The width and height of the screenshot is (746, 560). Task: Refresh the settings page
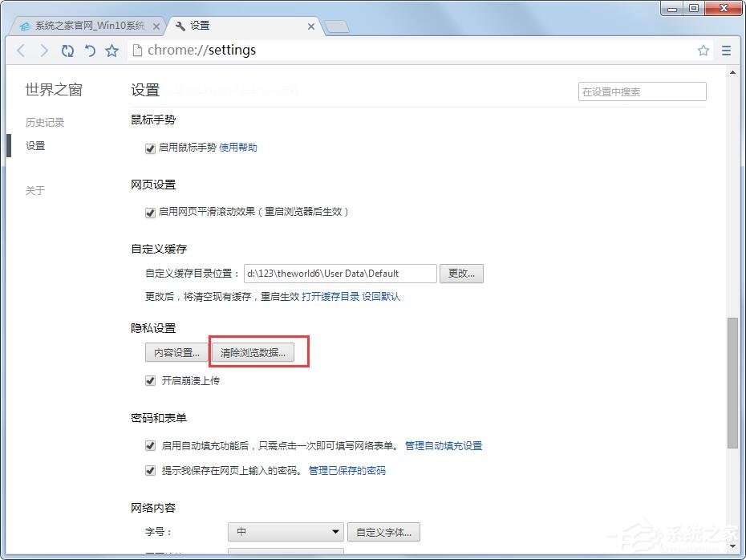tap(67, 50)
